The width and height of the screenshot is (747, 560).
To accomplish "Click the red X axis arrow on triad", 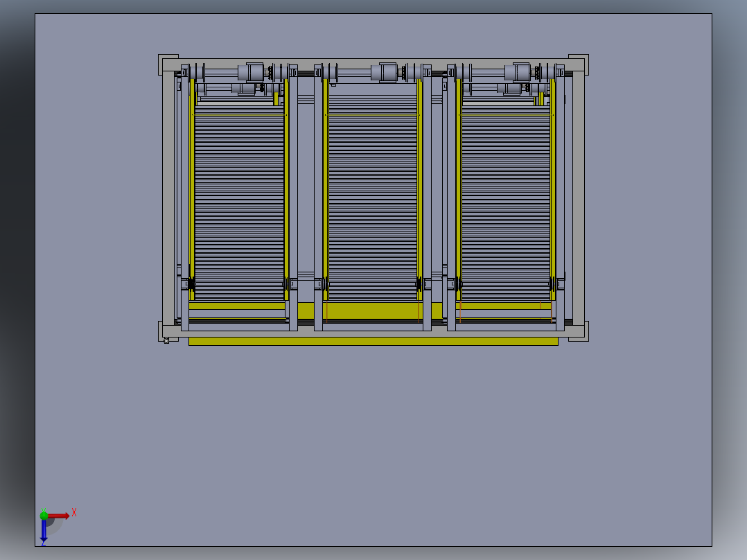I will [x=59, y=516].
